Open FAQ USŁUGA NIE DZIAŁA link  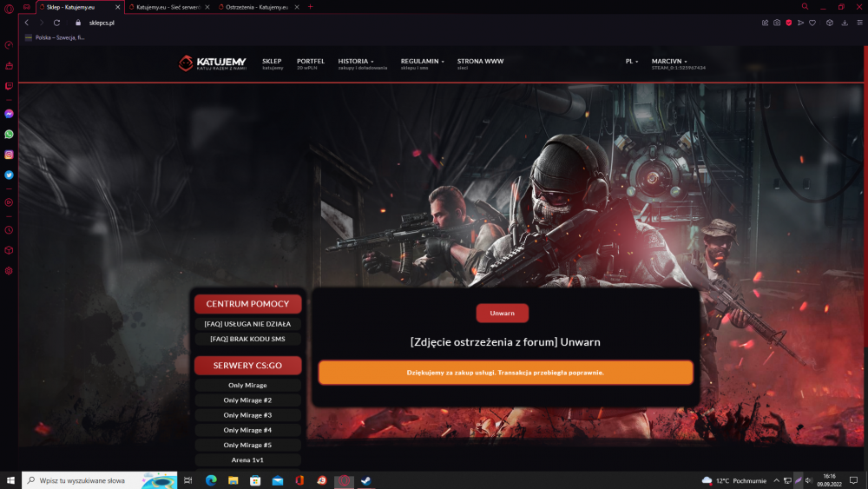(247, 324)
